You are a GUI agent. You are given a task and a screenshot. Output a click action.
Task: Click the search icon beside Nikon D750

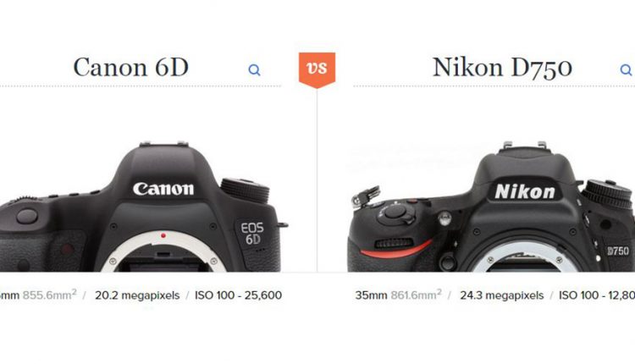point(626,70)
